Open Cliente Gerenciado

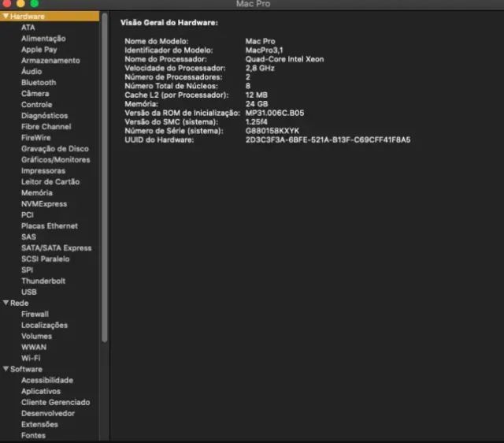coord(56,402)
